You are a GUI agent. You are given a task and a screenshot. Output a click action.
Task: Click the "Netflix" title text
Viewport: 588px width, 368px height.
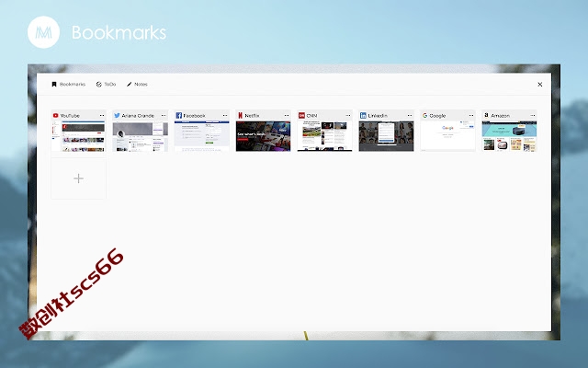point(252,116)
